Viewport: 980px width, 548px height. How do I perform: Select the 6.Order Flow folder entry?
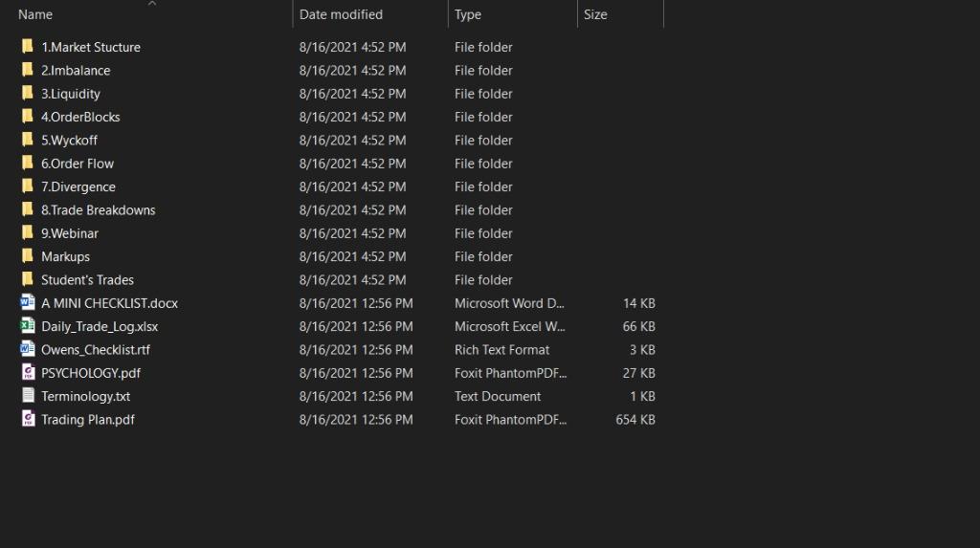(77, 164)
